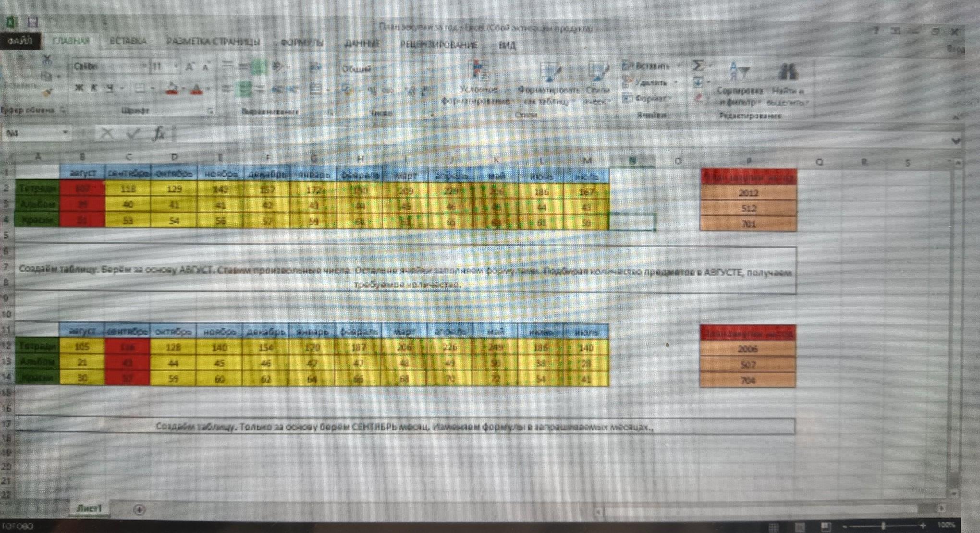The image size is (980, 533).
Task: Click the font color red A swatch
Action: click(x=196, y=89)
